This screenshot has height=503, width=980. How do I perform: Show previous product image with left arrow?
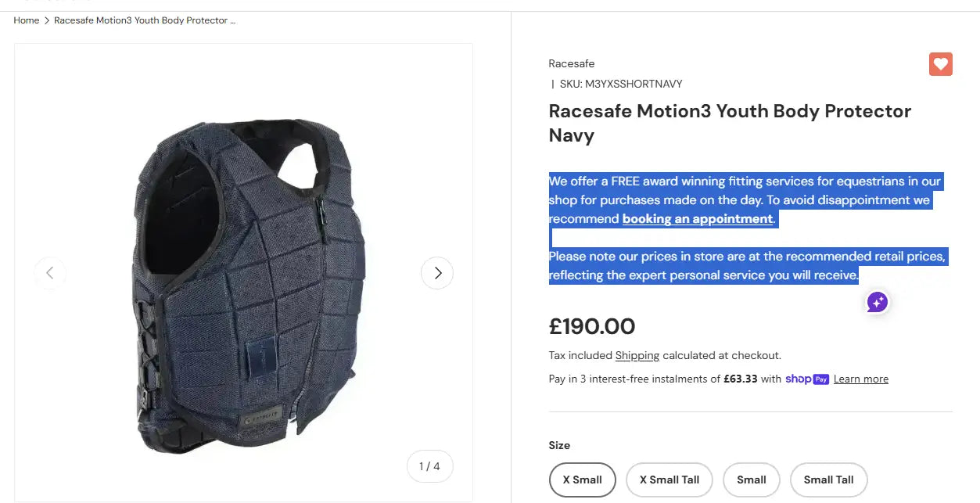click(50, 272)
